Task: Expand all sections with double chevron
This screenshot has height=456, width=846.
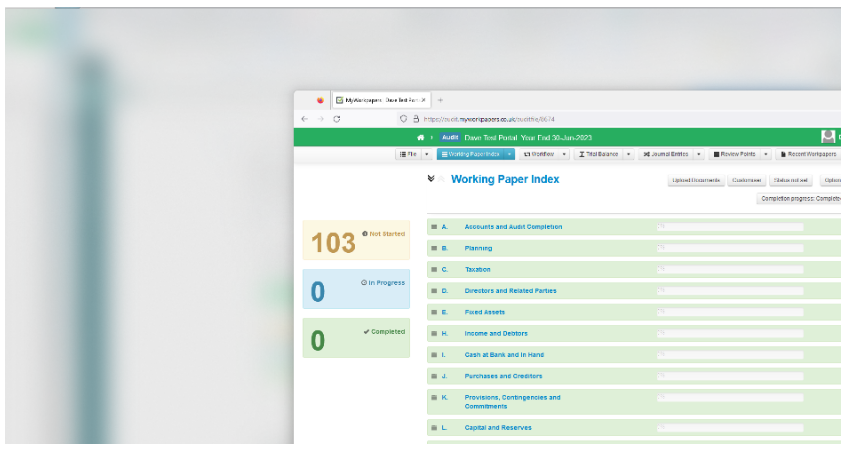Action: 431,179
